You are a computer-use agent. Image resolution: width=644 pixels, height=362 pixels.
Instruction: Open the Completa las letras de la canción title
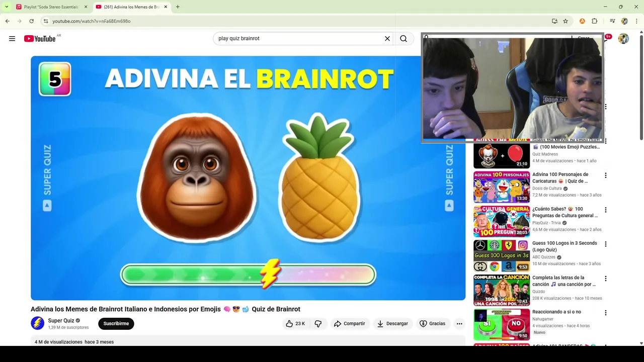coord(564,281)
